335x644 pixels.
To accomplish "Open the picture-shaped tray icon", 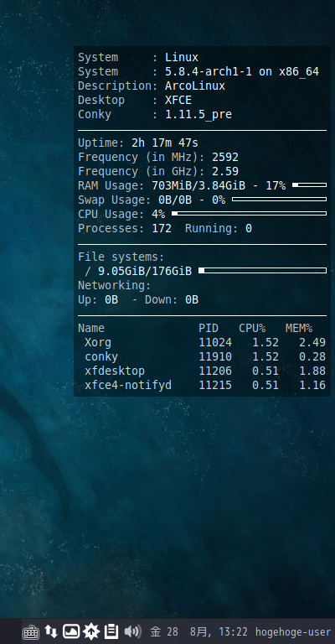I will pyautogui.click(x=71, y=631).
